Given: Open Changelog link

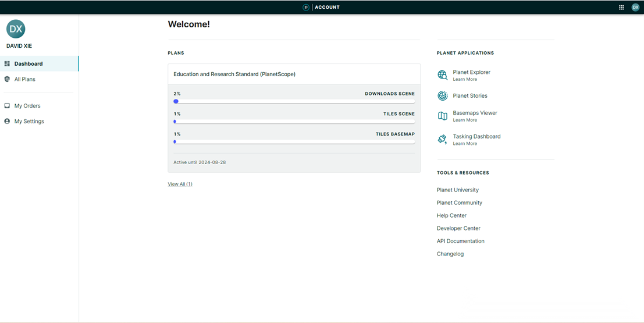Looking at the screenshot, I should [450, 254].
